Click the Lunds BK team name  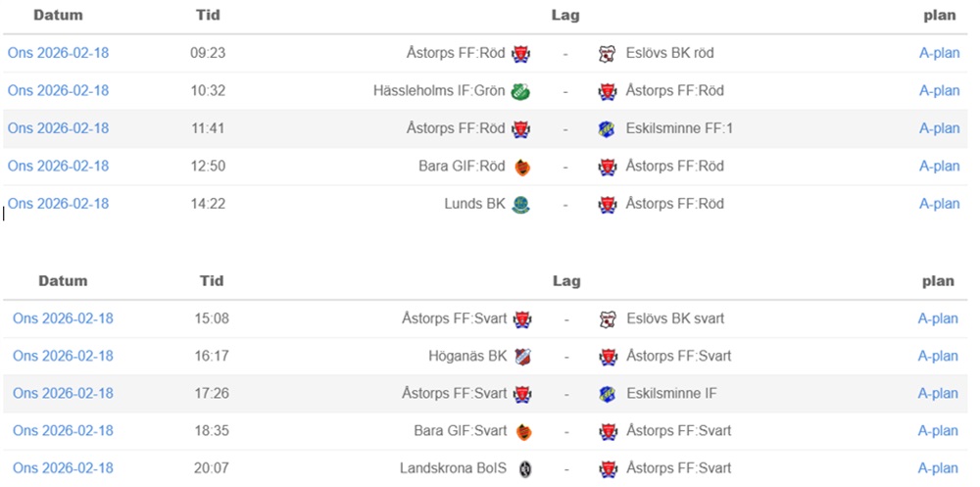(475, 204)
